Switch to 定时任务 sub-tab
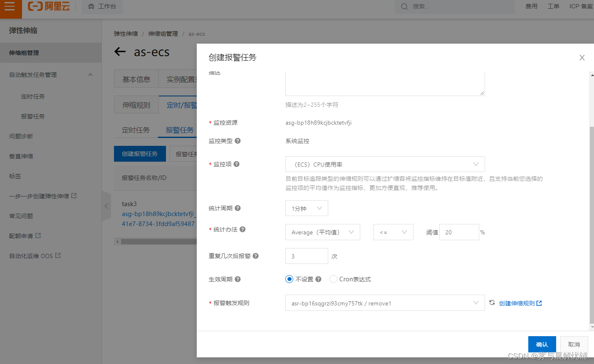 point(136,130)
